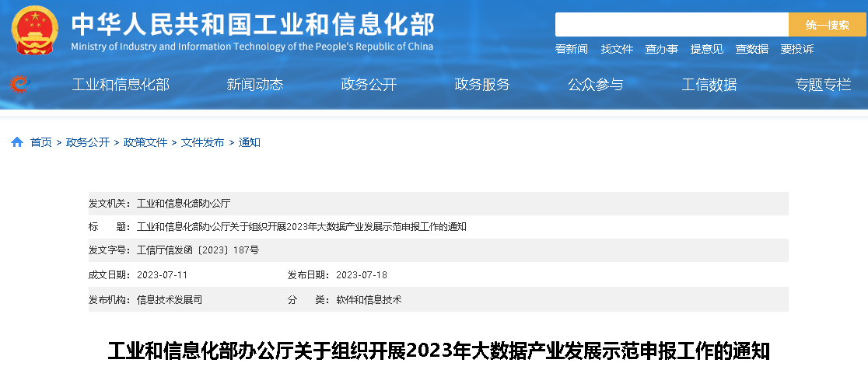
Task: Open the 找文件 quick link
Action: tap(617, 49)
